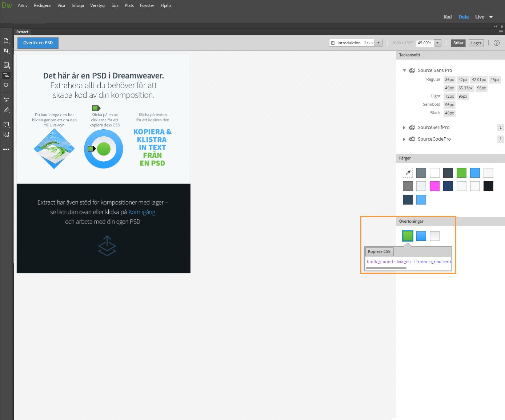Select the black color swatch in Färger
The image size is (505, 420).
point(488,186)
